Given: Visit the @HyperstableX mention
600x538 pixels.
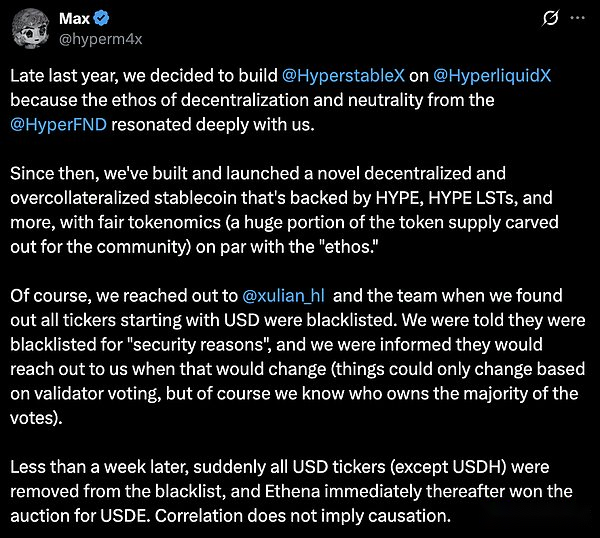Looking at the screenshot, I should tap(343, 76).
